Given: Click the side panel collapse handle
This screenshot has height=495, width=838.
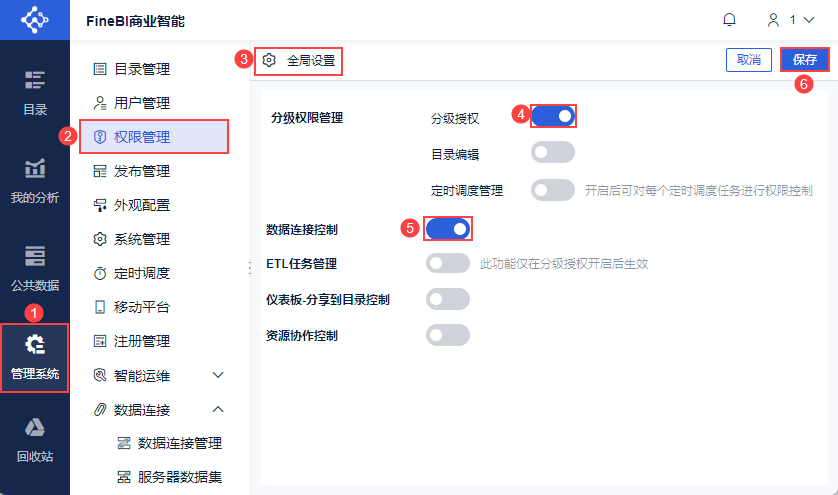Looking at the screenshot, I should click(249, 267).
